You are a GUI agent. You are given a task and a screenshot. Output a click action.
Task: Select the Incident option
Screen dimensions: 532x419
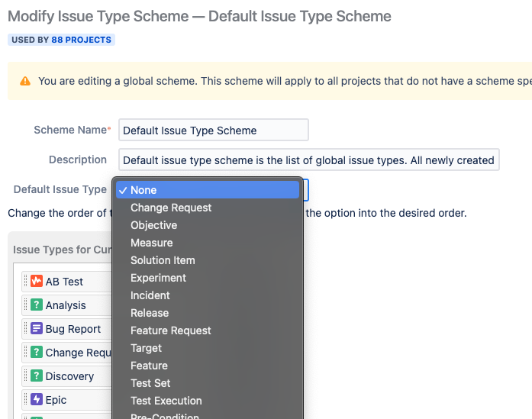(208, 295)
